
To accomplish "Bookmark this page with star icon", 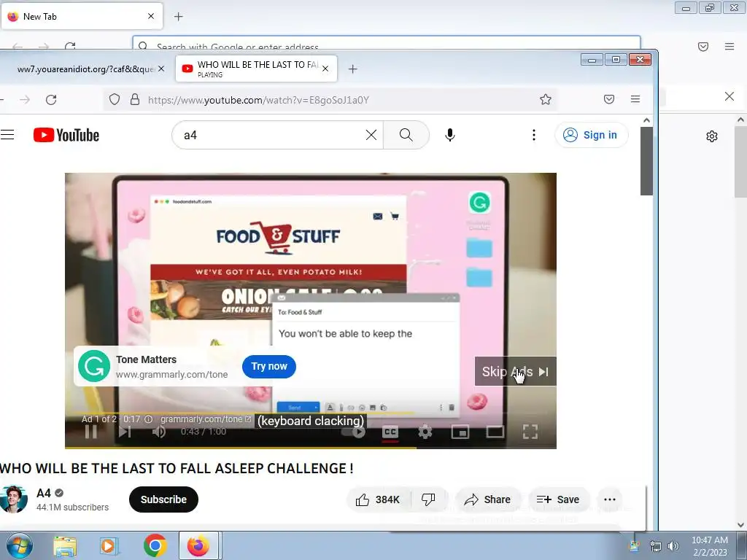I will pyautogui.click(x=546, y=99).
